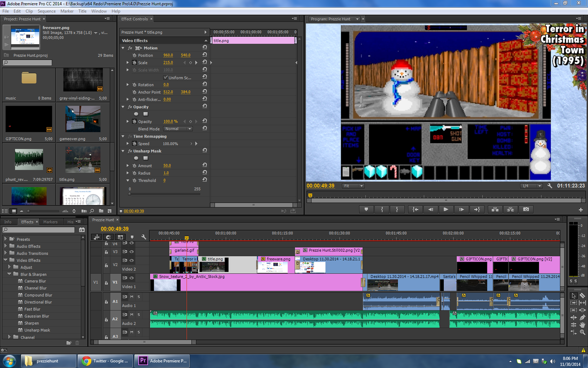Collapse the Blur & Sharpen folder

[x=9, y=274]
